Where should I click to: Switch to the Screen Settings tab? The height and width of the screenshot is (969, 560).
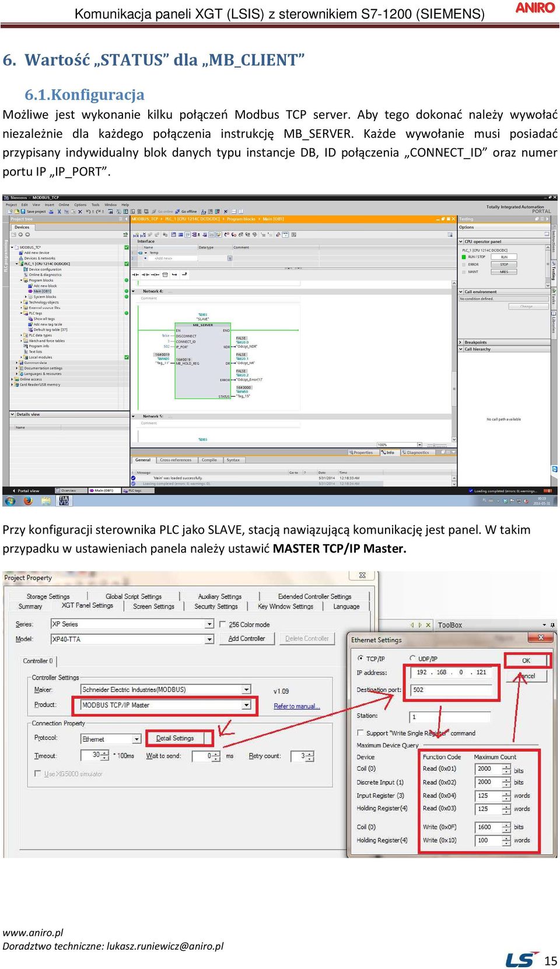point(153,607)
